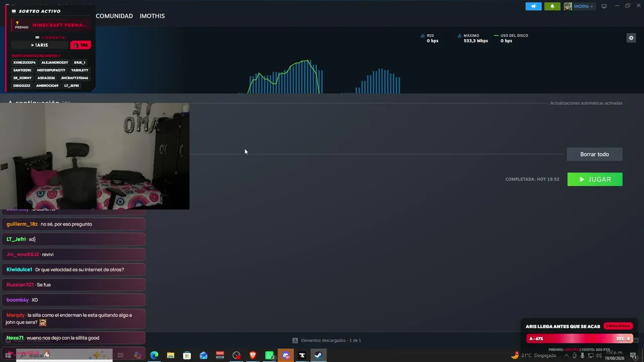The height and width of the screenshot is (362, 644).
Task: Open Microsoft Edge from the taskbar
Action: (x=154, y=355)
